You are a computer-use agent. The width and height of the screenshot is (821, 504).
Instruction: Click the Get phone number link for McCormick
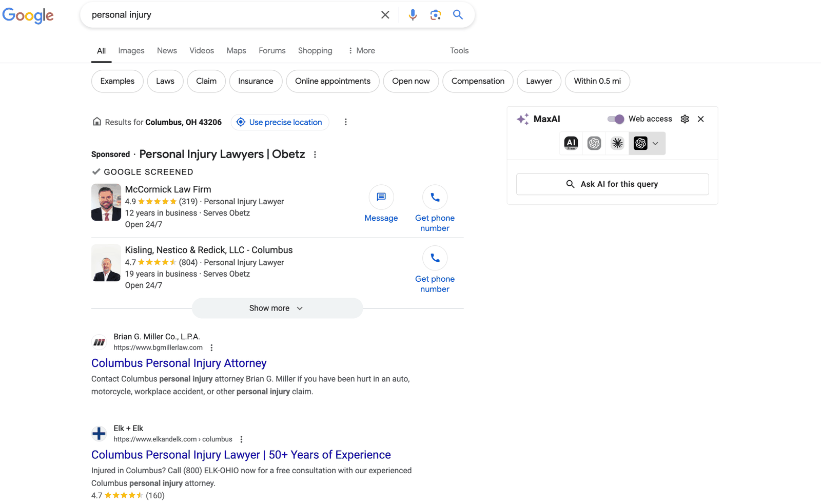click(x=435, y=223)
